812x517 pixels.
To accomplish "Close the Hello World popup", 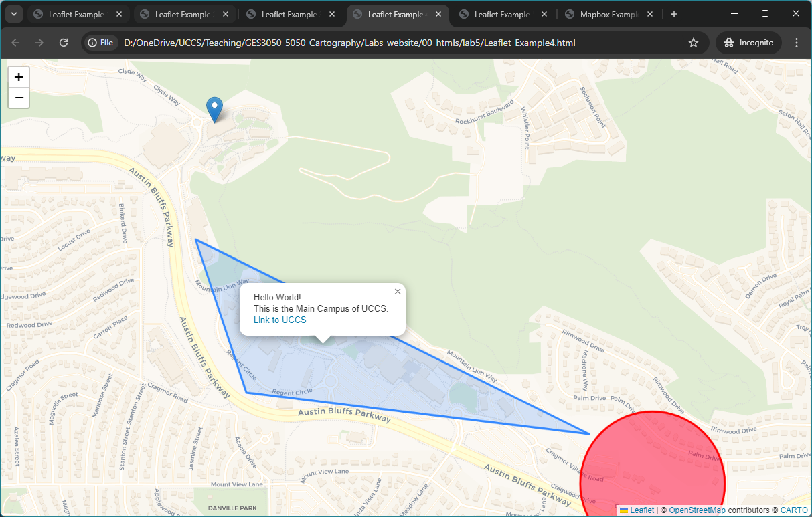I will [398, 292].
